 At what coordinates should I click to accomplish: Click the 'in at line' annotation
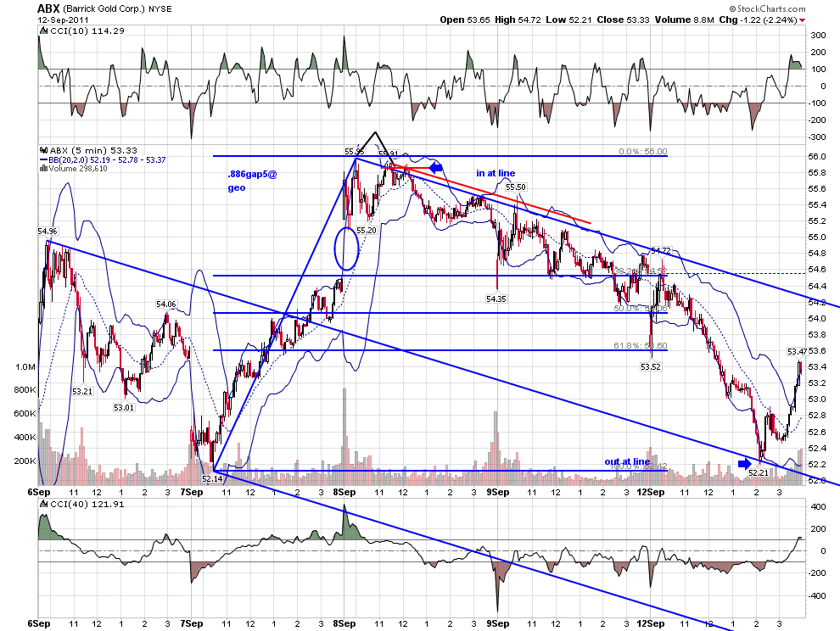point(496,173)
